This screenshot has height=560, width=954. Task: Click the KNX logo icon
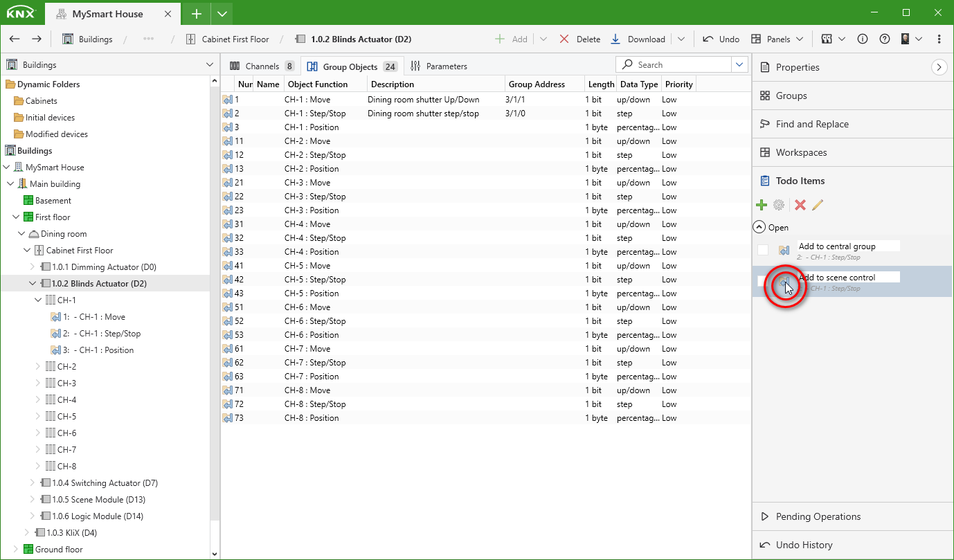coord(21,13)
